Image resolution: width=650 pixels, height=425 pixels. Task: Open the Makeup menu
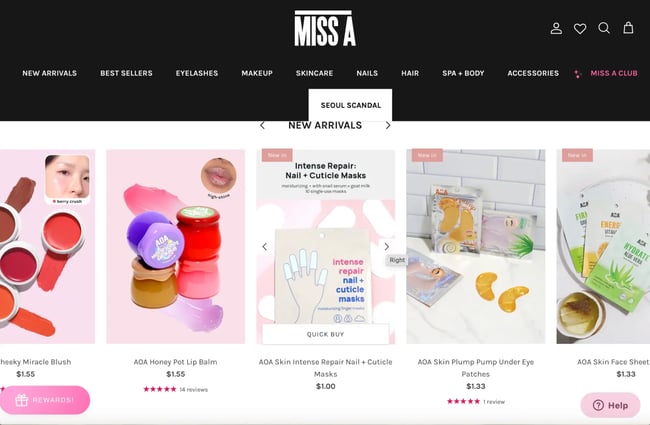click(x=257, y=73)
